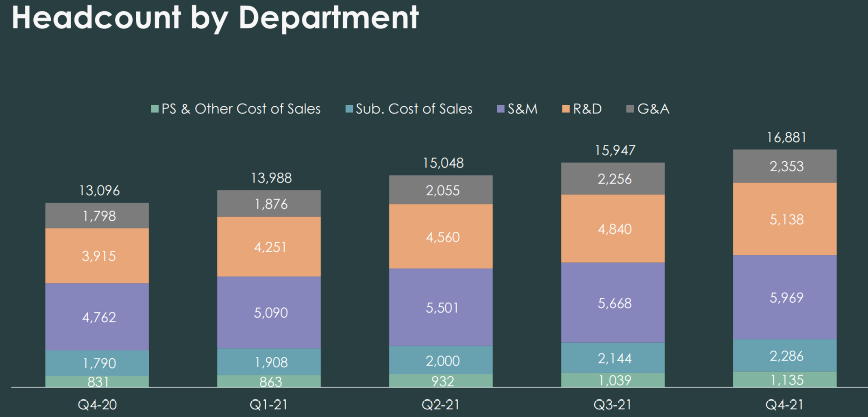Image resolution: width=868 pixels, height=417 pixels.
Task: Click the orange R&D legend swatch
Action: tap(566, 109)
